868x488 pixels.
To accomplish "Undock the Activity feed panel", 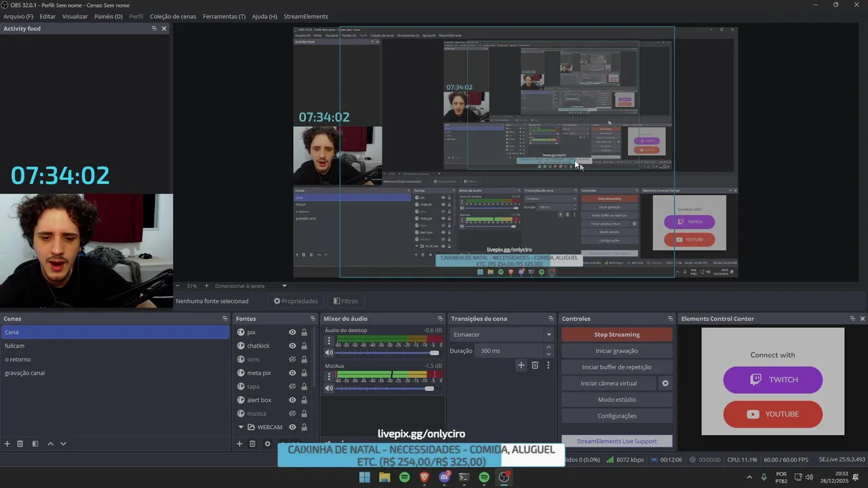I will (154, 28).
